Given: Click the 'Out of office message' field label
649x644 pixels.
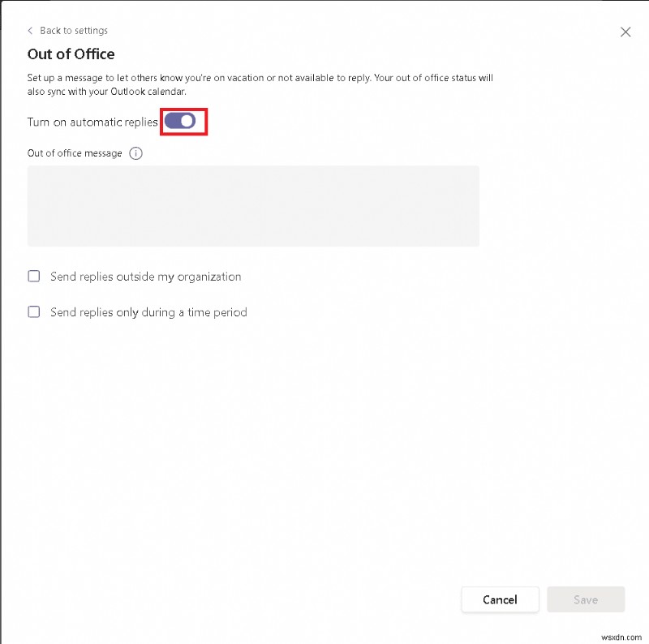Looking at the screenshot, I should 75,153.
